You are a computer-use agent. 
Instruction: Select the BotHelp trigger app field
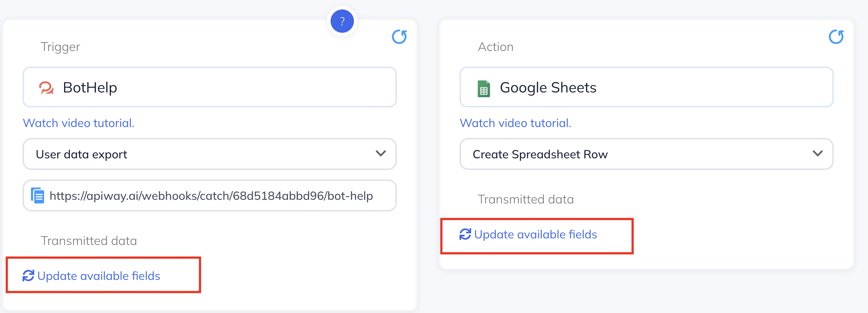[209, 87]
